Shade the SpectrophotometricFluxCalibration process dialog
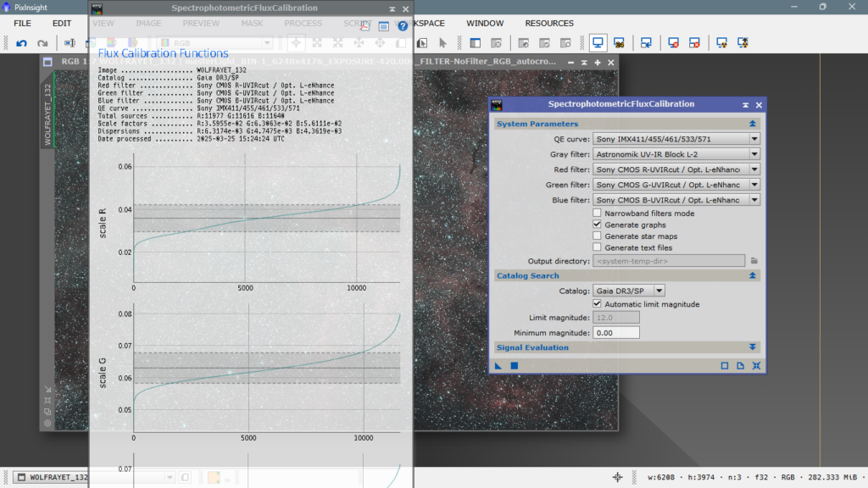The width and height of the screenshot is (868, 488). (x=745, y=104)
